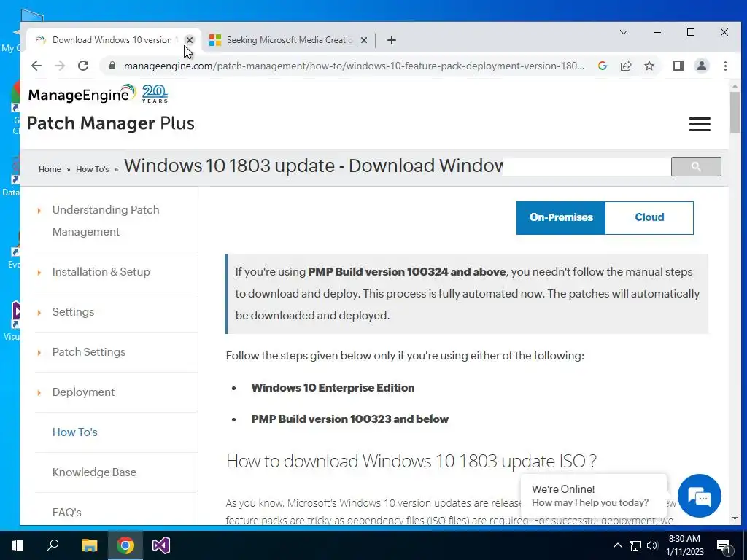
Task: Open the Knowledge Base sidebar item
Action: 94,472
